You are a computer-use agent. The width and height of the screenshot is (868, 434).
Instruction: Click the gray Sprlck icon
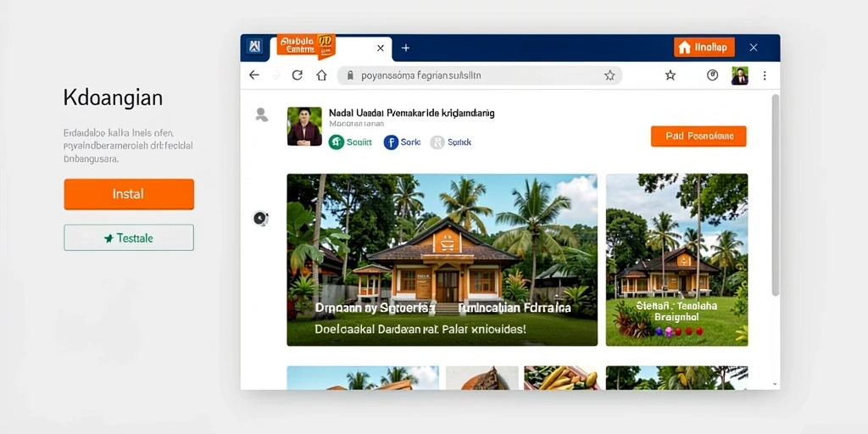[437, 142]
